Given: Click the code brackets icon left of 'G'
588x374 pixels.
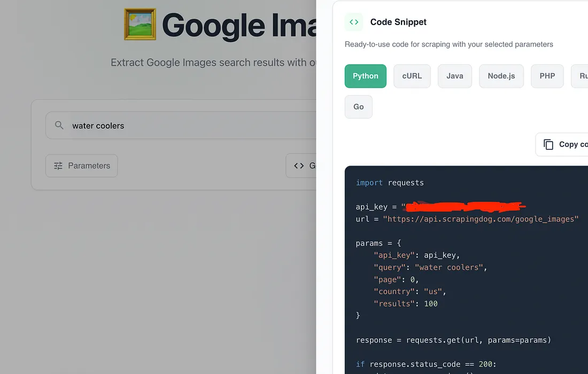Looking at the screenshot, I should 299,166.
